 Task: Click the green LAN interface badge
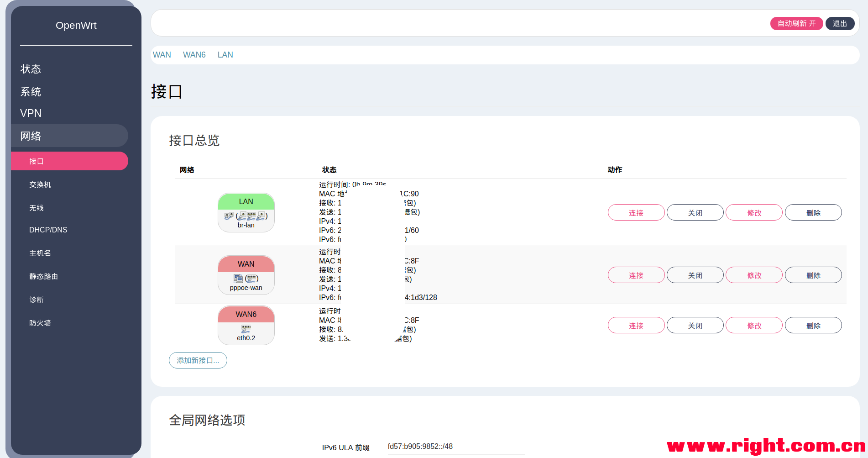[x=246, y=201]
